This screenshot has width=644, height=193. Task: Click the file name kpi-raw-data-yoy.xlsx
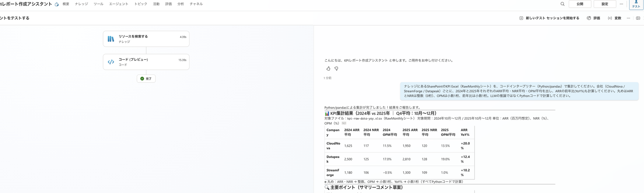point(365,118)
